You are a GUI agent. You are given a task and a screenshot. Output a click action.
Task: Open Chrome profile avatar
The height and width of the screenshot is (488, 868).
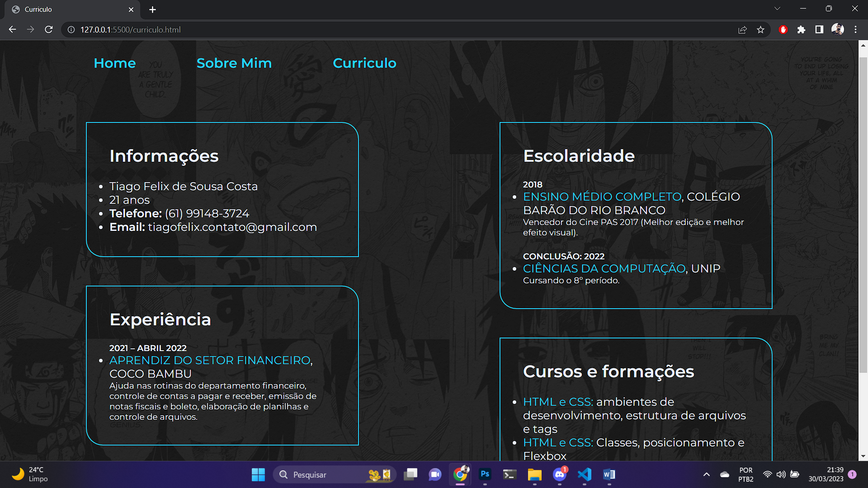838,30
